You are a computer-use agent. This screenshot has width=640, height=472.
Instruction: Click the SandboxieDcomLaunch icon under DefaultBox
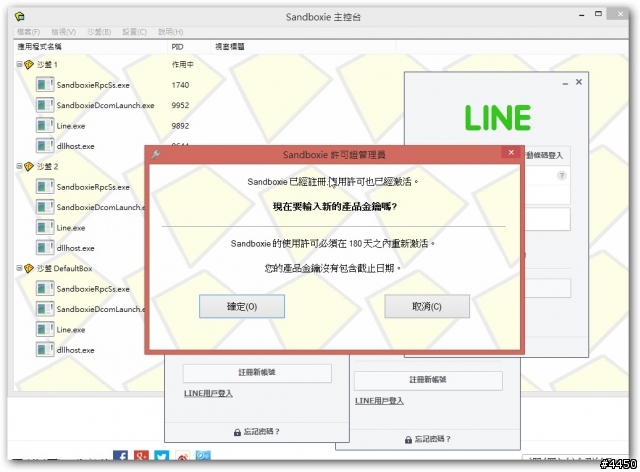click(x=45, y=309)
